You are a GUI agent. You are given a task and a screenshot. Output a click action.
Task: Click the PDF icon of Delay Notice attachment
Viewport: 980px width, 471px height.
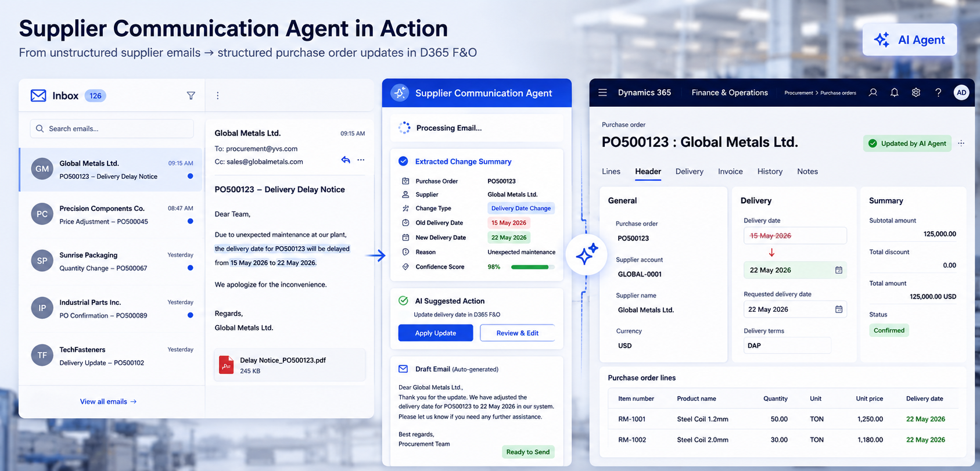(x=226, y=365)
